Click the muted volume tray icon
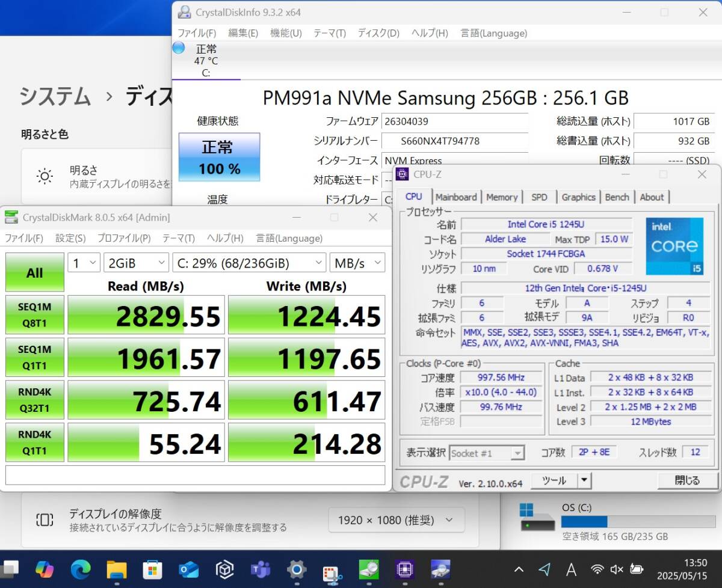 [617, 569]
